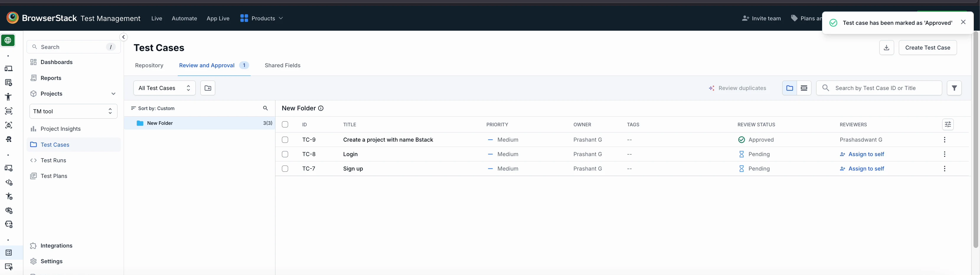Open App Live in the top navigation

(218, 18)
